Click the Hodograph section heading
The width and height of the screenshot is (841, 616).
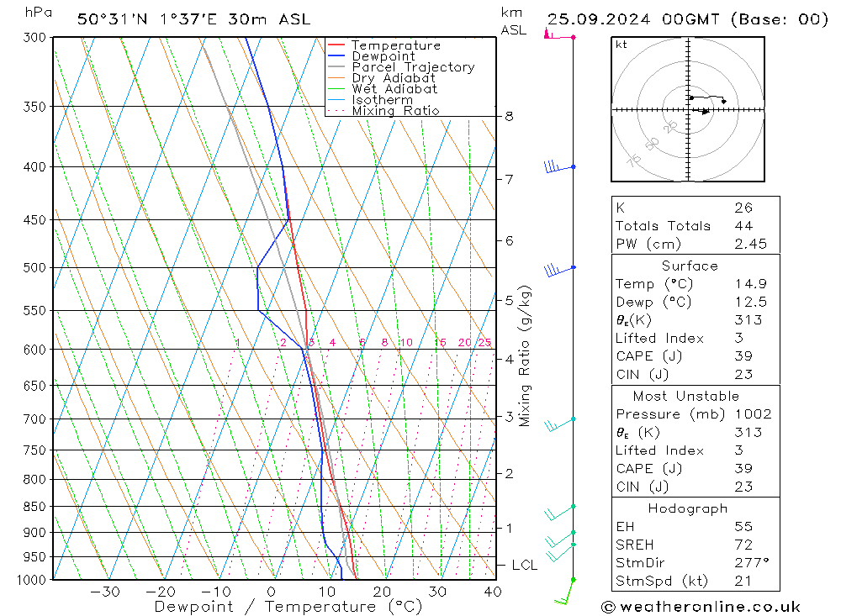688,508
